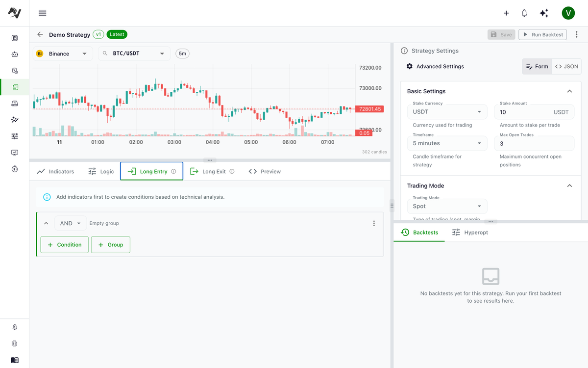Viewport: 588px width, 368px height.
Task: Open the Hyperopt tab
Action: pos(470,233)
